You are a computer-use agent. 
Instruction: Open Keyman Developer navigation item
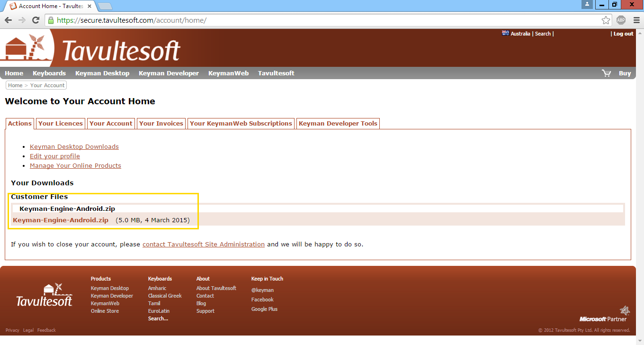pos(169,73)
